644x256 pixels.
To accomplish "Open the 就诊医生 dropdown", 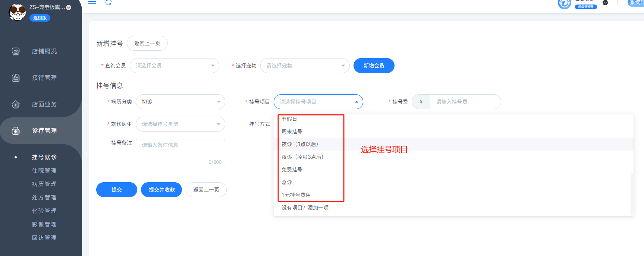I will point(180,124).
